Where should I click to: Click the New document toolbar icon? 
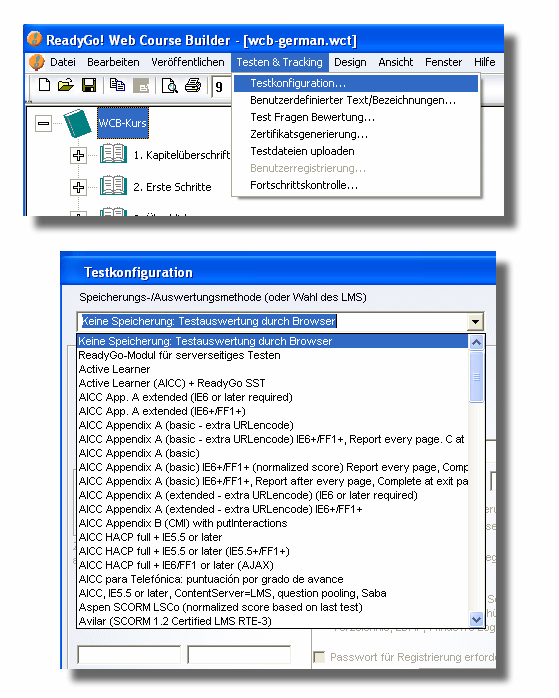pyautogui.click(x=44, y=85)
